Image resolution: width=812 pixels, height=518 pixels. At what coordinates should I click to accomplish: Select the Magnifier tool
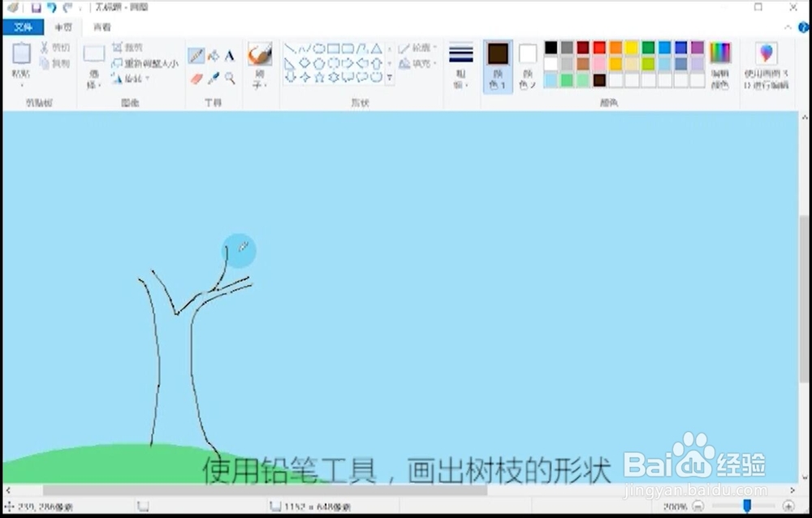tap(231, 76)
